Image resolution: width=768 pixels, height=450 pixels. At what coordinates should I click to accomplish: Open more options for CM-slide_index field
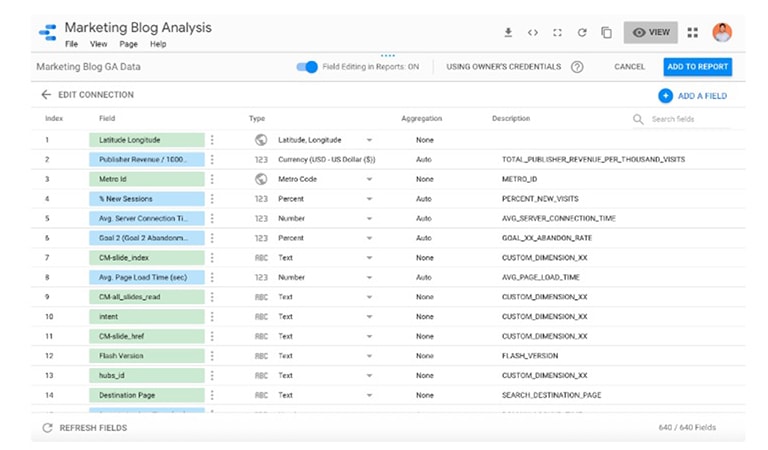pos(212,258)
